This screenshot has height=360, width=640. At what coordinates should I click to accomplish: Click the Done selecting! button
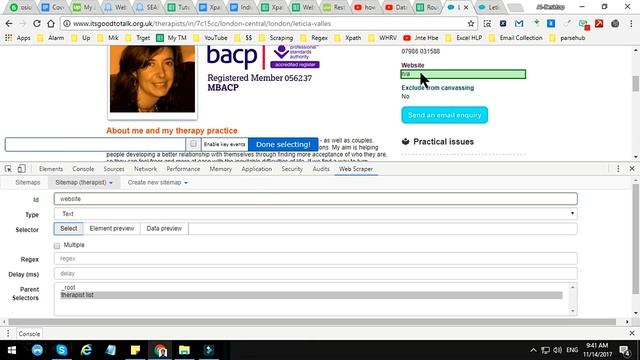[x=283, y=144]
